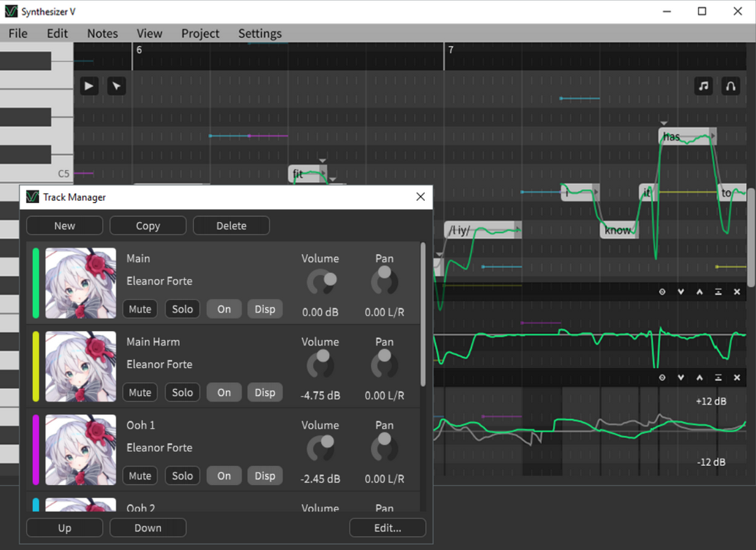Screen dimensions: 756x550
Task: Click the Main track Volume knob
Action: pyautogui.click(x=321, y=283)
